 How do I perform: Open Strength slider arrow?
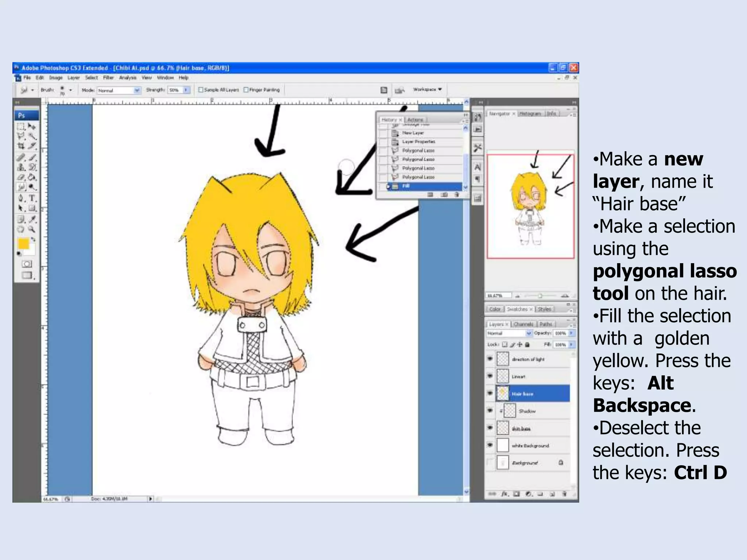(x=186, y=90)
